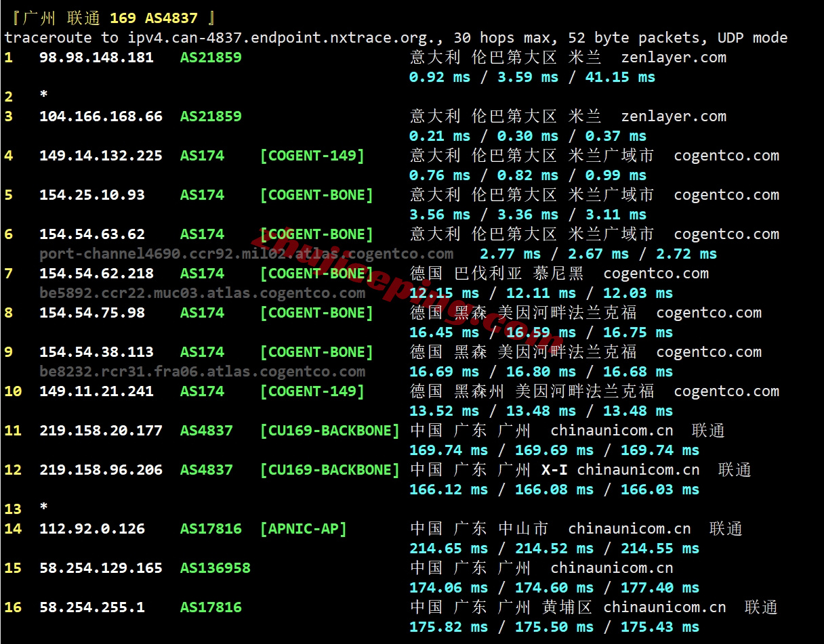The image size is (824, 644).
Task: Select latency 0.92 ms on hop 1
Action: coord(440,77)
